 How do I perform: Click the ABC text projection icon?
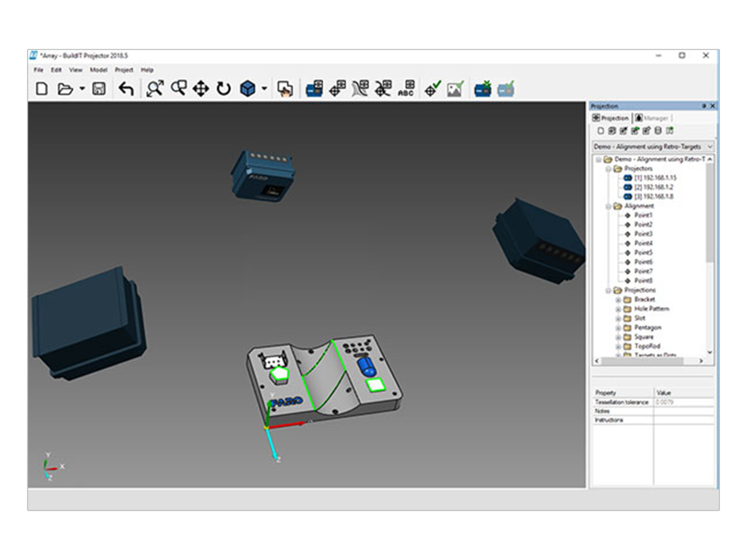406,89
